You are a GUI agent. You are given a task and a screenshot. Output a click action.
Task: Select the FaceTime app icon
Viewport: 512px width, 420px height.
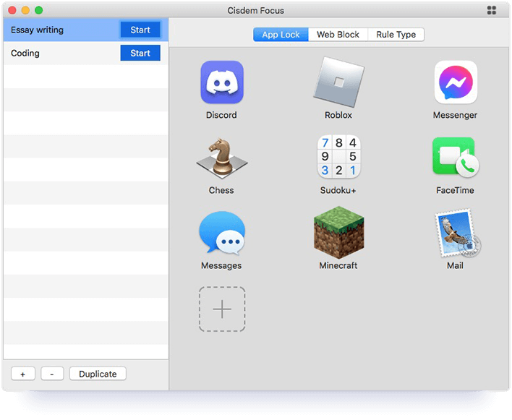pos(456,158)
